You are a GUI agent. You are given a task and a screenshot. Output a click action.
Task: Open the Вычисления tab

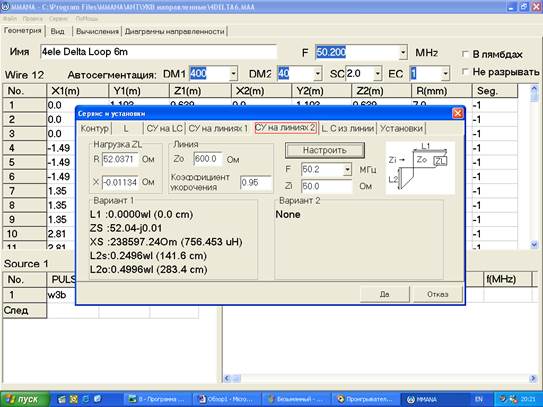click(97, 32)
